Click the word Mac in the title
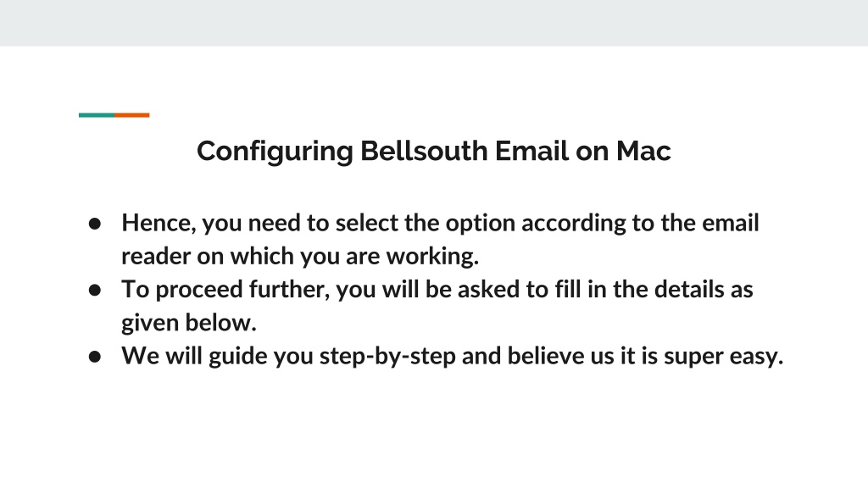 (643, 151)
